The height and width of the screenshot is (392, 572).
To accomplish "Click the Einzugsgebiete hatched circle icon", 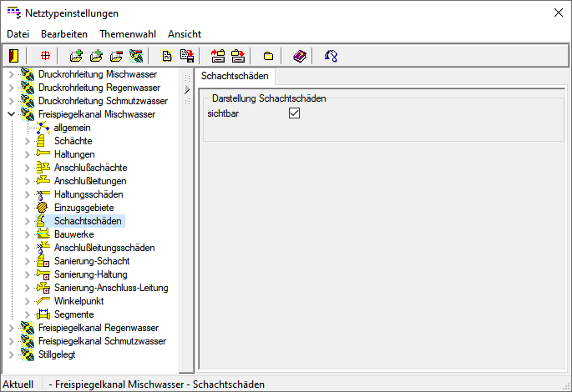I will pos(43,208).
